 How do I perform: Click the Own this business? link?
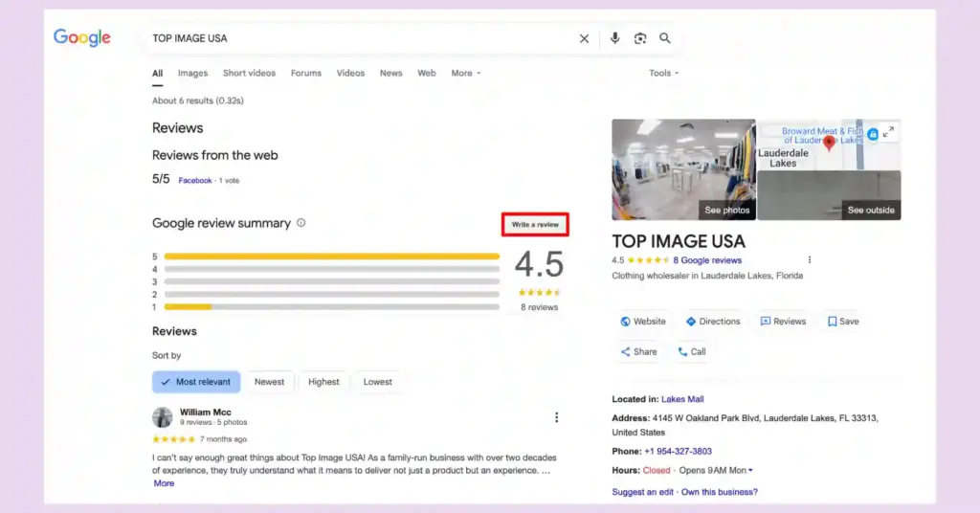click(720, 492)
